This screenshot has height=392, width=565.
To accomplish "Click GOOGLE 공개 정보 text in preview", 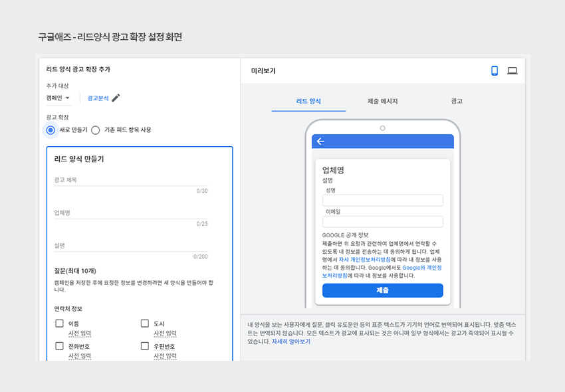I will point(345,235).
